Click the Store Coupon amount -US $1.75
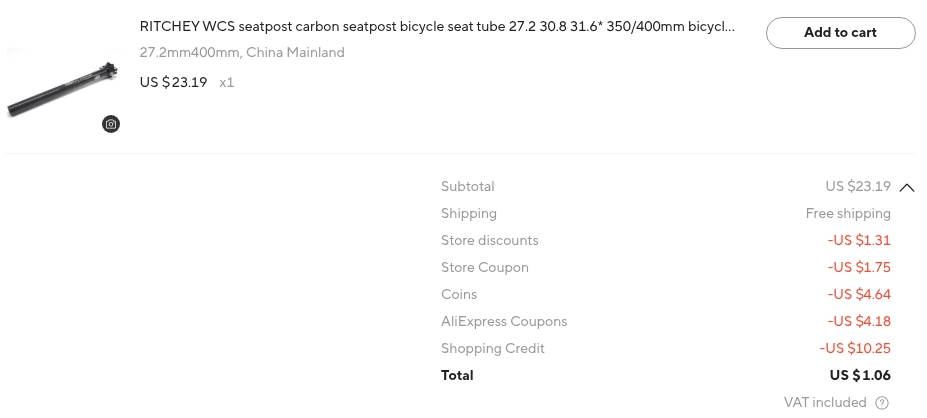Image resolution: width=927 pixels, height=418 pixels. coord(858,267)
